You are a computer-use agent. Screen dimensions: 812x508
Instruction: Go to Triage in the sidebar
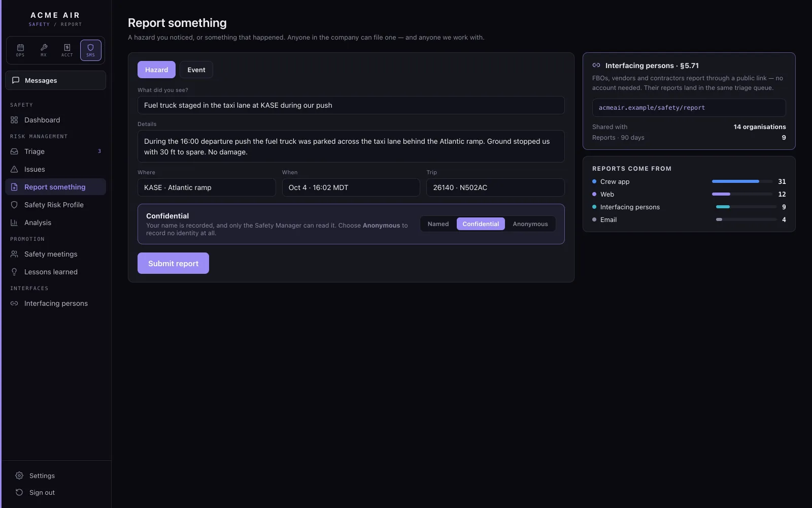(55, 151)
